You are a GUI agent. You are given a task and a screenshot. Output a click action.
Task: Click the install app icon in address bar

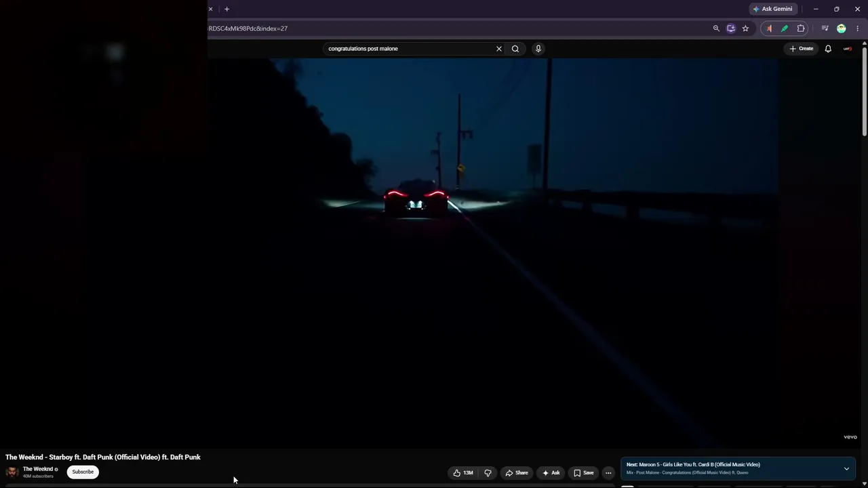(731, 28)
